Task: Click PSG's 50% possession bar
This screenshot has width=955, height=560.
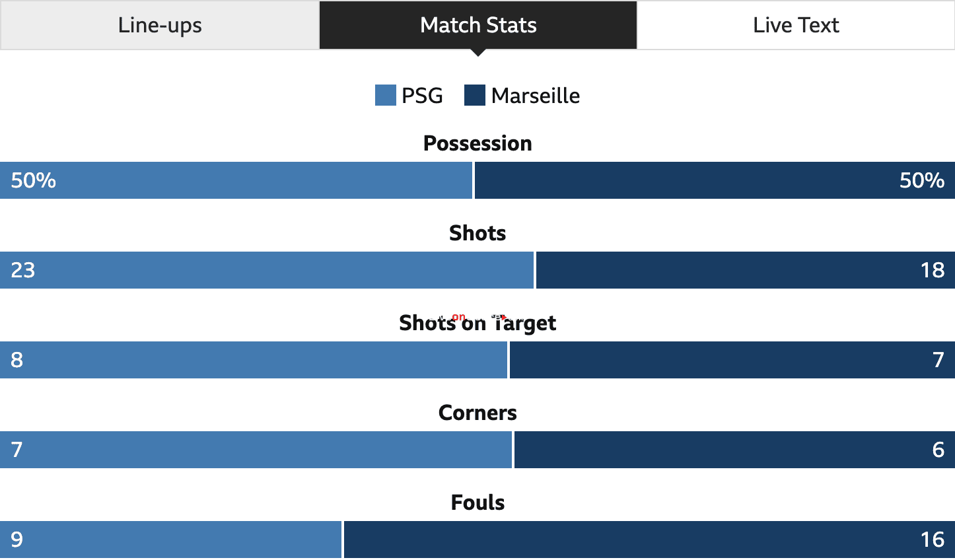Action: pos(236,180)
